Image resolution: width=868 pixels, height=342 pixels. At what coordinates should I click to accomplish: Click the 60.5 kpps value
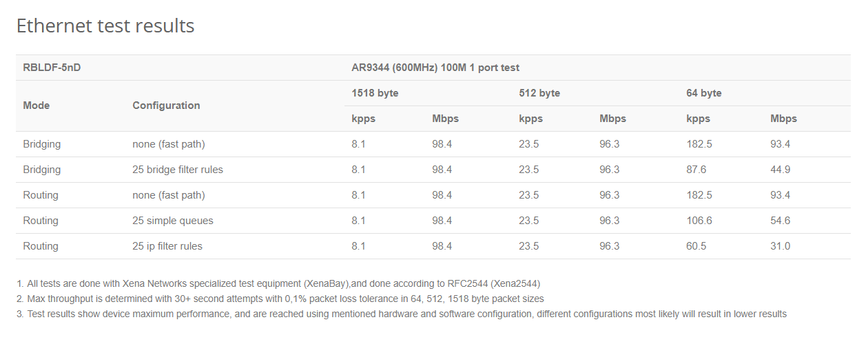point(696,246)
